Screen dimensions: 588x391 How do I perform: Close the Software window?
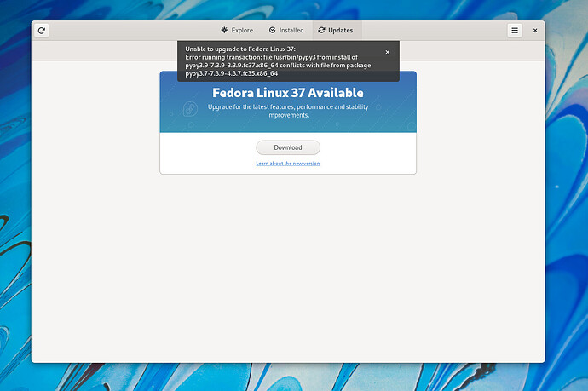[x=535, y=31]
